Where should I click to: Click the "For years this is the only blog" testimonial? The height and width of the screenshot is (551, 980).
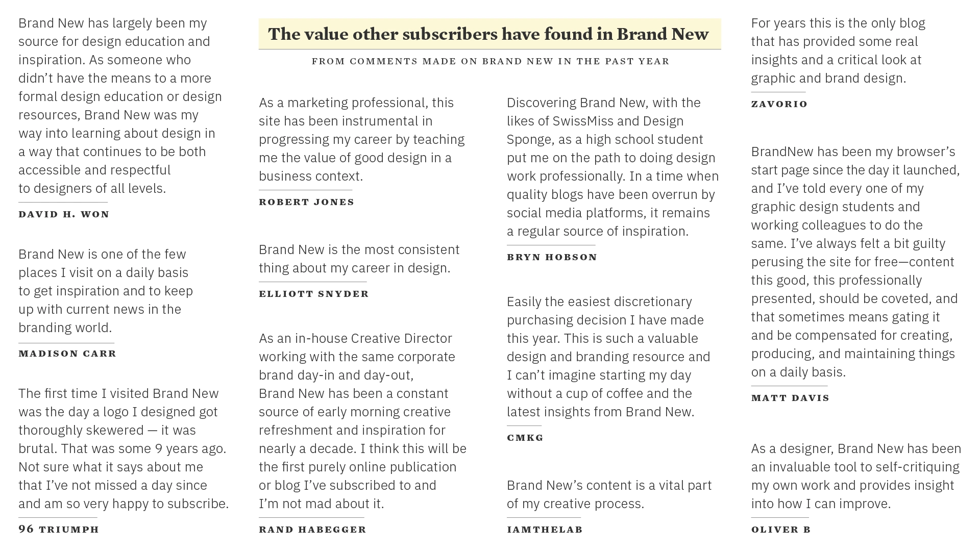click(x=838, y=51)
